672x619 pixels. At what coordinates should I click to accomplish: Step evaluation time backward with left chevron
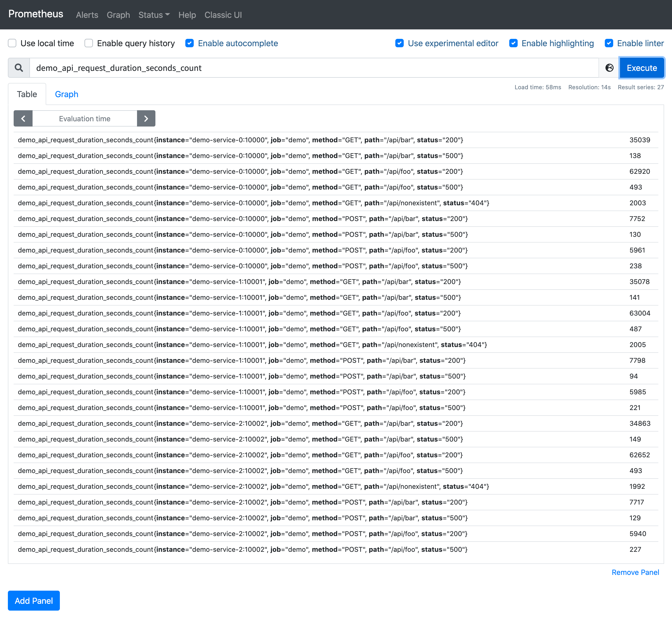click(x=23, y=119)
